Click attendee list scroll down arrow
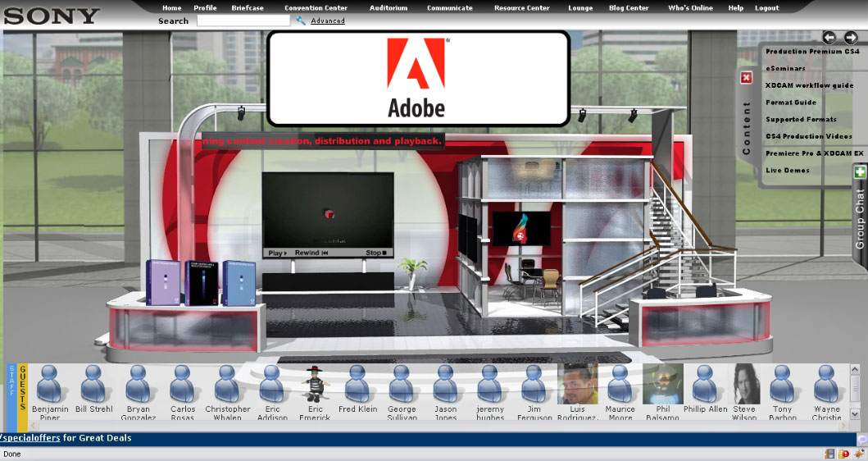 tap(855, 414)
